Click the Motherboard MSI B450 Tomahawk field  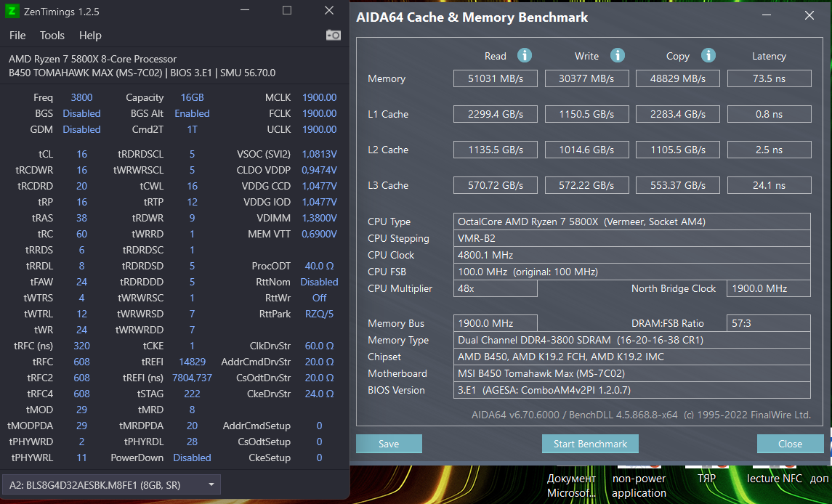(x=632, y=373)
